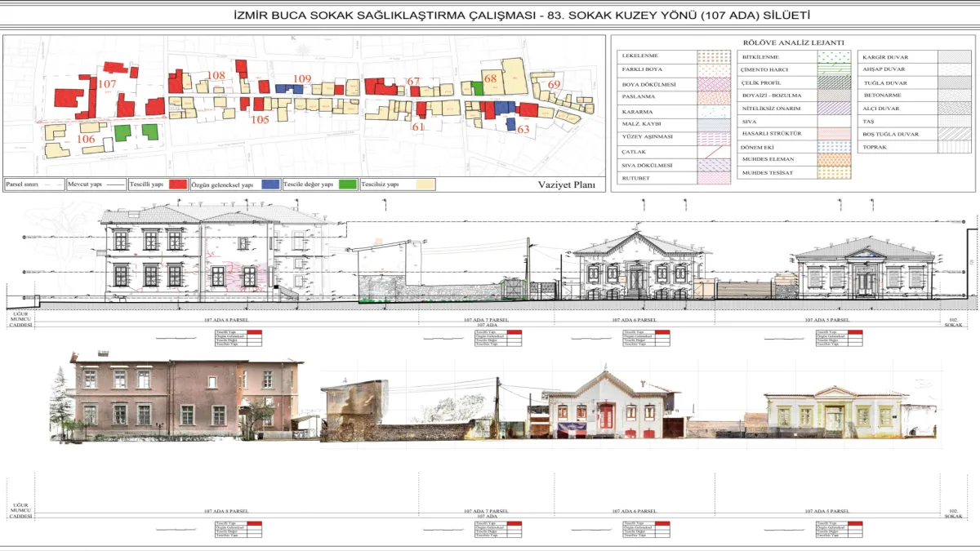Click the blue Özgün geleneksel yapı swatch
The image size is (980, 551).
click(270, 184)
